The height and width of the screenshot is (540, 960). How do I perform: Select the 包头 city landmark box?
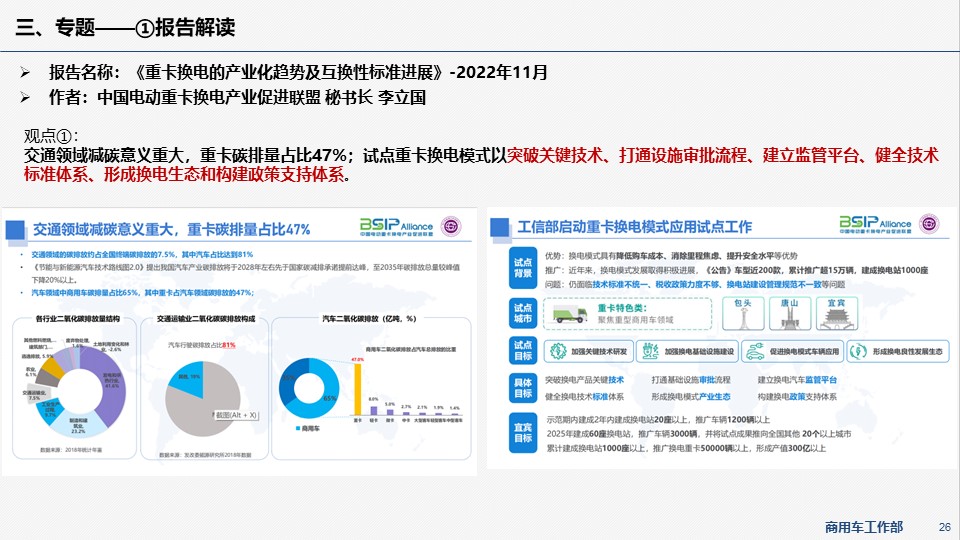(x=743, y=313)
